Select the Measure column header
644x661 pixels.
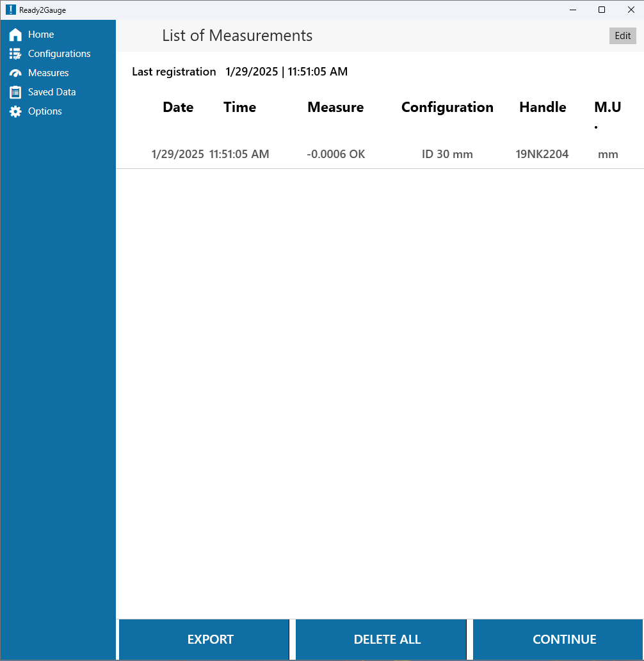[335, 107]
